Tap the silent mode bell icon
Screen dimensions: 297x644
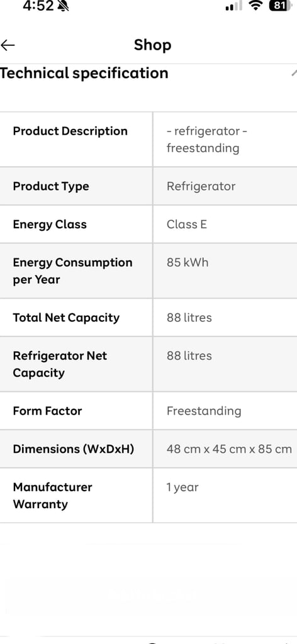point(63,6)
